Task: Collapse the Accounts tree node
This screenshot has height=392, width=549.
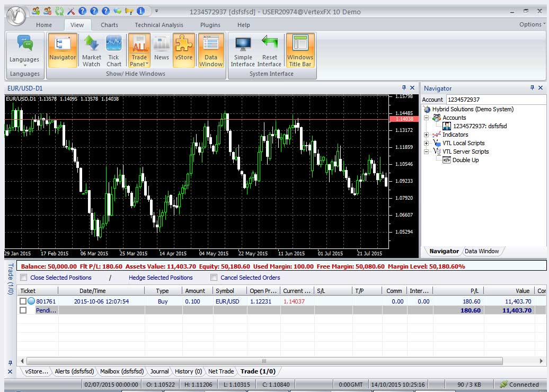Action: tap(427, 118)
